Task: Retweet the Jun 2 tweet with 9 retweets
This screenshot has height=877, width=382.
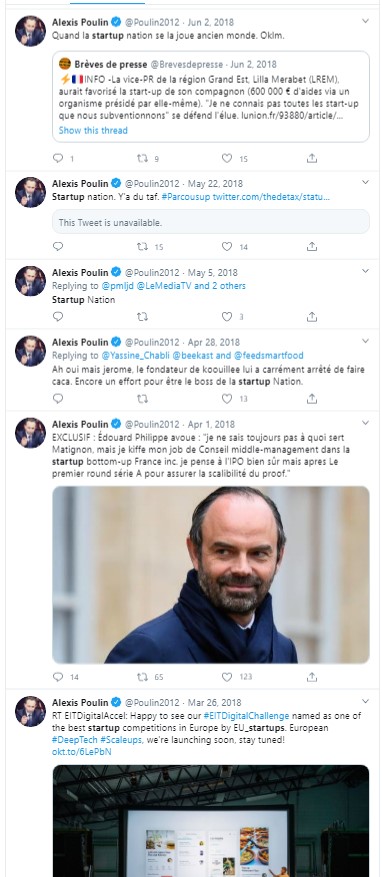Action: (x=143, y=158)
